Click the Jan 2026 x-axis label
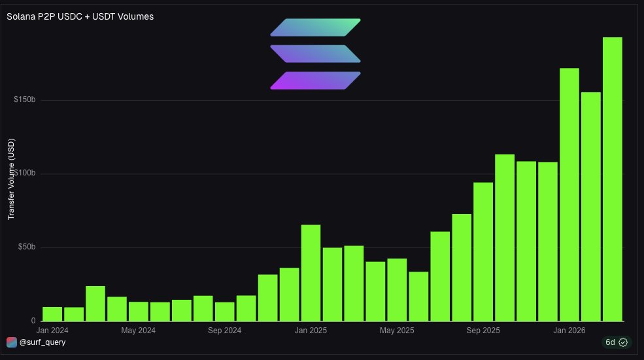 [x=569, y=330]
